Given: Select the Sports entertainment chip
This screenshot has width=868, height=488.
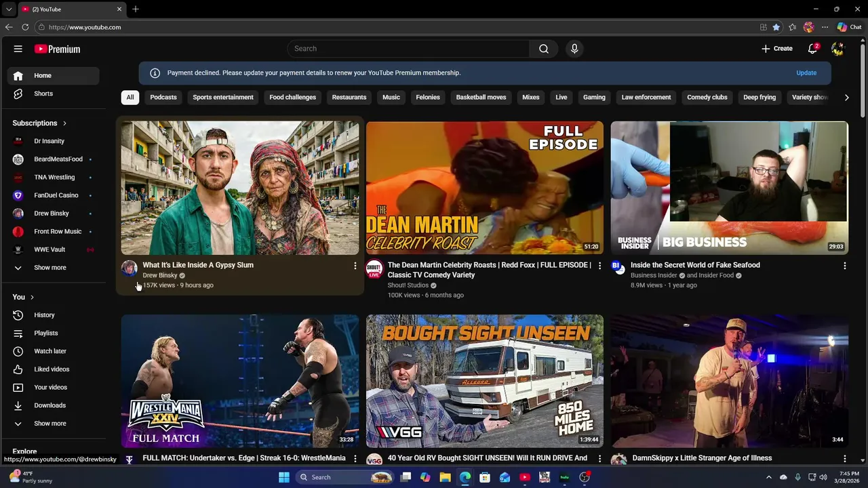Looking at the screenshot, I should pyautogui.click(x=223, y=98).
